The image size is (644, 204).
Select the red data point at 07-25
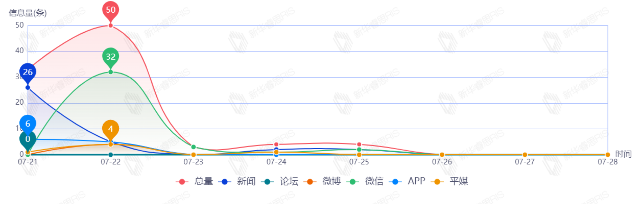click(x=359, y=144)
